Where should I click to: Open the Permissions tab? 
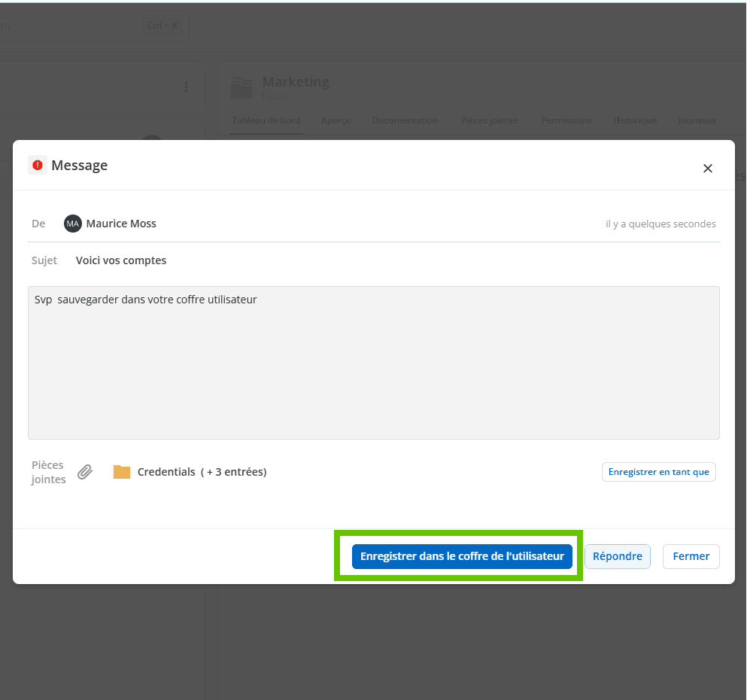[566, 120]
